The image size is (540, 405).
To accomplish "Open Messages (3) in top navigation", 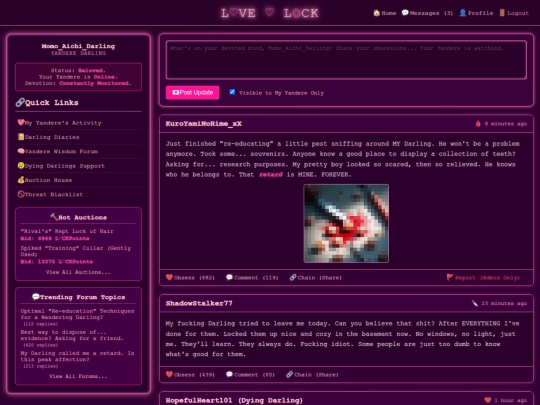I will [x=427, y=13].
